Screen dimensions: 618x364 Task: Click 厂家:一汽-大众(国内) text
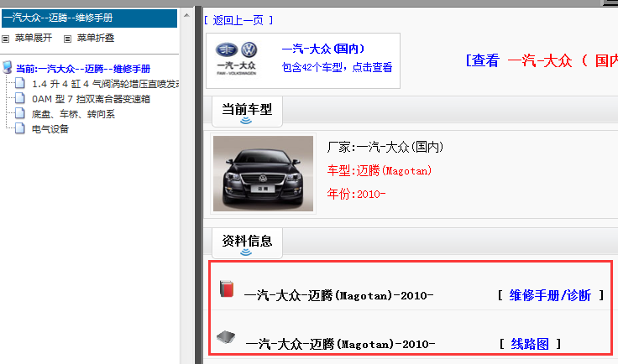(385, 147)
